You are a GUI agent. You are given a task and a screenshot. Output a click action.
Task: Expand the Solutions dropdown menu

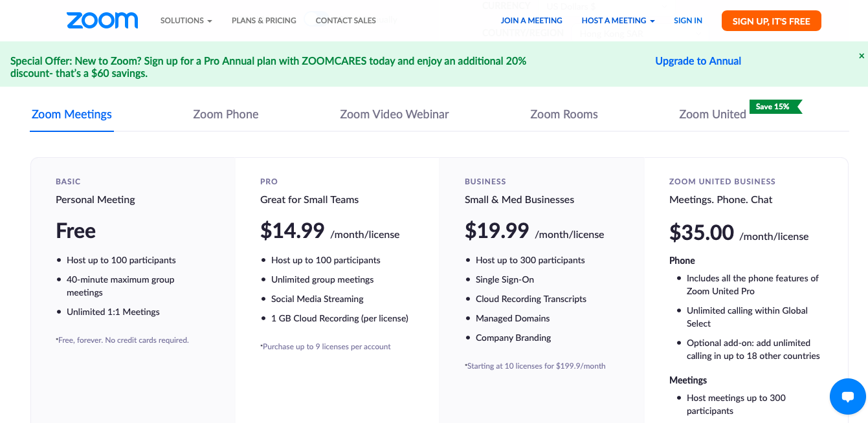coord(186,21)
